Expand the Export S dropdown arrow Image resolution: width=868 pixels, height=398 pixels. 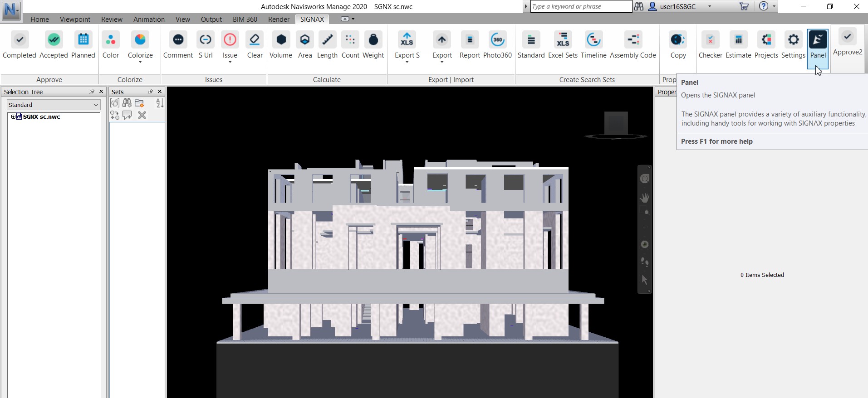(407, 62)
